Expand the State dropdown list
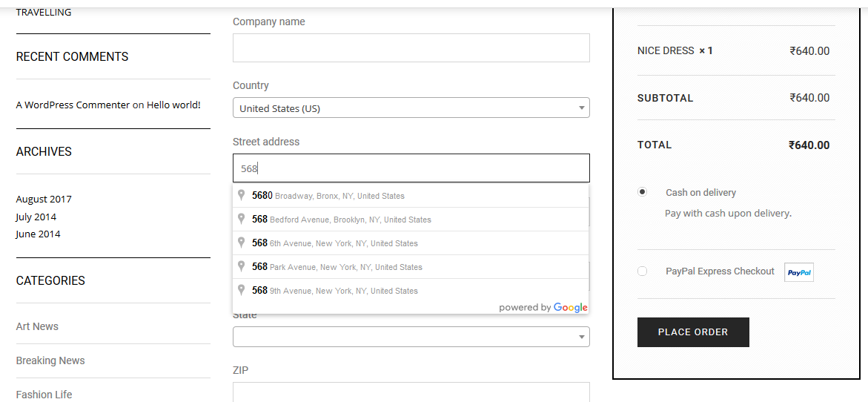Screen dimensions: 868x402 [x=411, y=337]
